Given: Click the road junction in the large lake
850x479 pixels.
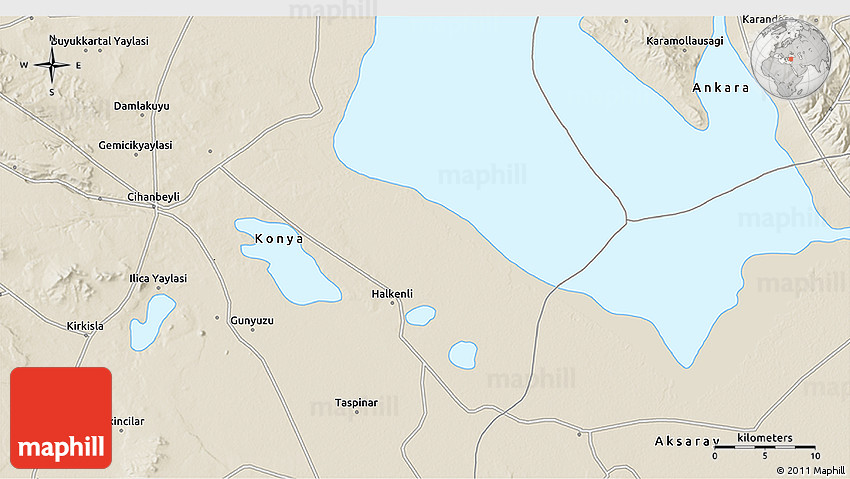Looking at the screenshot, I should (626, 220).
